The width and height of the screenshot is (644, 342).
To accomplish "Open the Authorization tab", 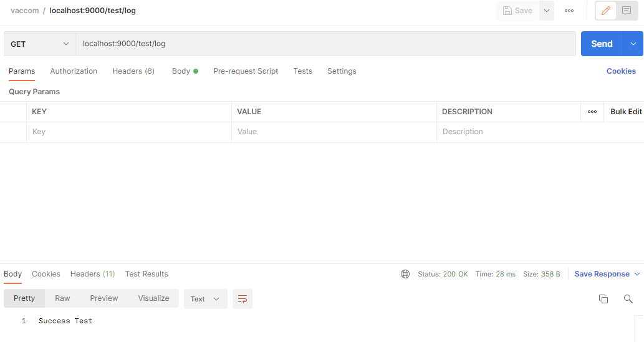I will (x=74, y=71).
